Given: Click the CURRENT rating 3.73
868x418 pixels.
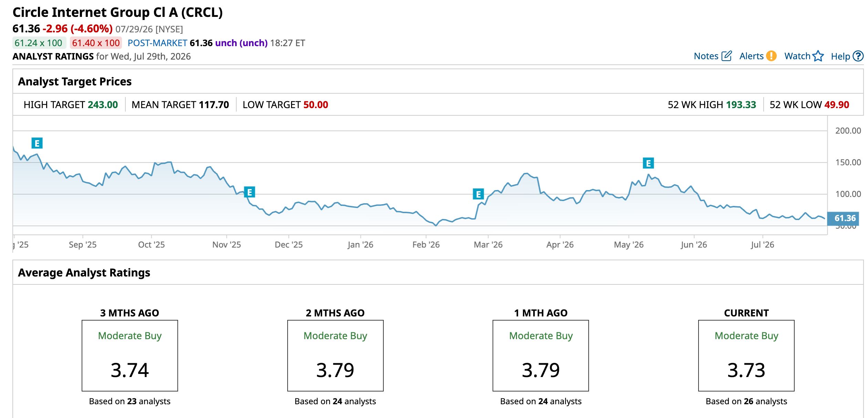Looking at the screenshot, I should [746, 370].
